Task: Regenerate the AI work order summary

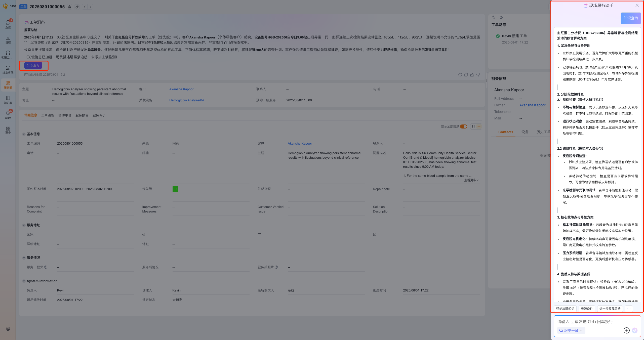Action: (x=460, y=75)
